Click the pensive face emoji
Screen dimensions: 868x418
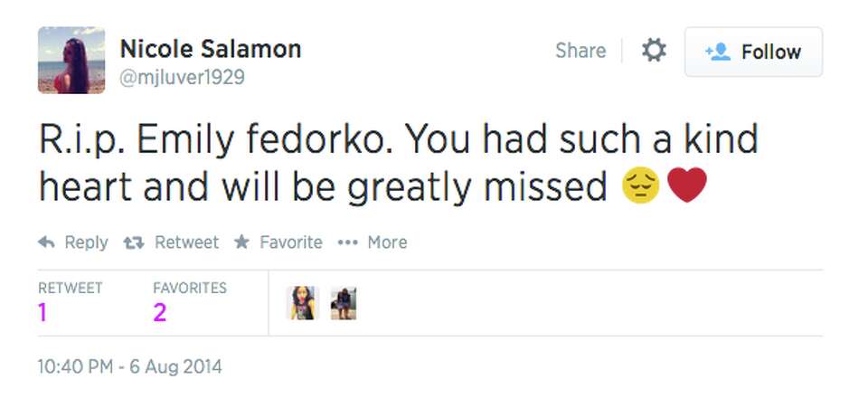point(641,186)
